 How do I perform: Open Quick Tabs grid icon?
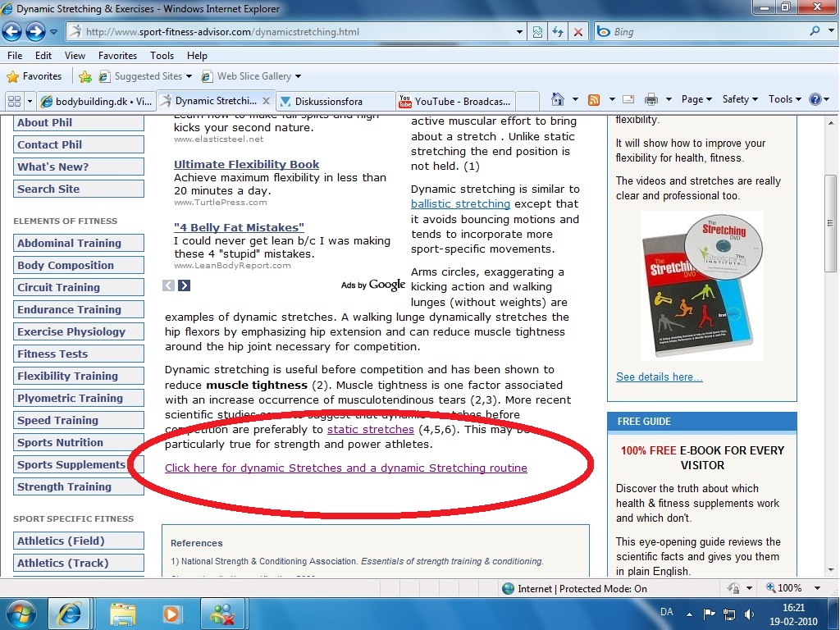click(15, 101)
